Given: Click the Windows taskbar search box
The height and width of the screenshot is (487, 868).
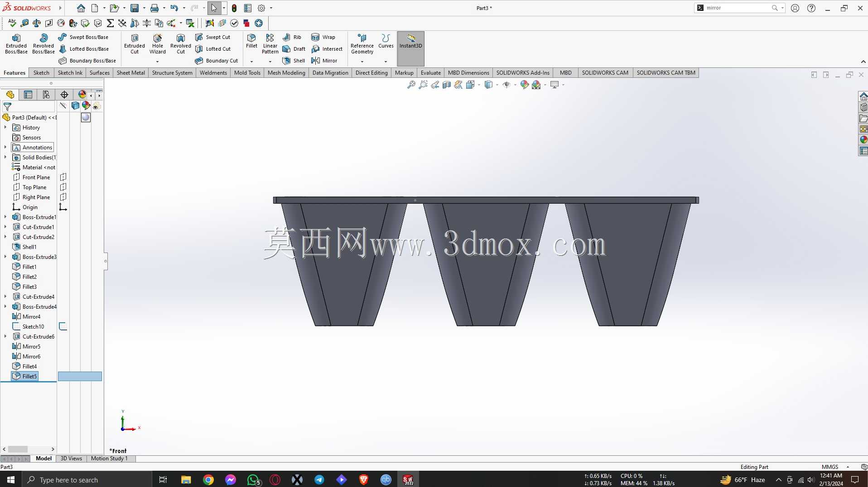Looking at the screenshot, I should pos(87,480).
